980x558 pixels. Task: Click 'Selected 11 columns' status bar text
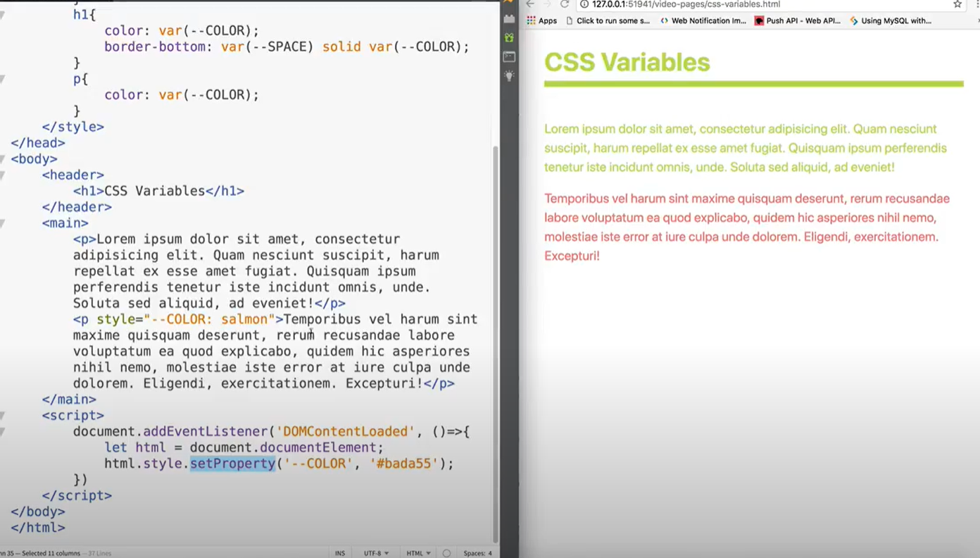(51, 554)
